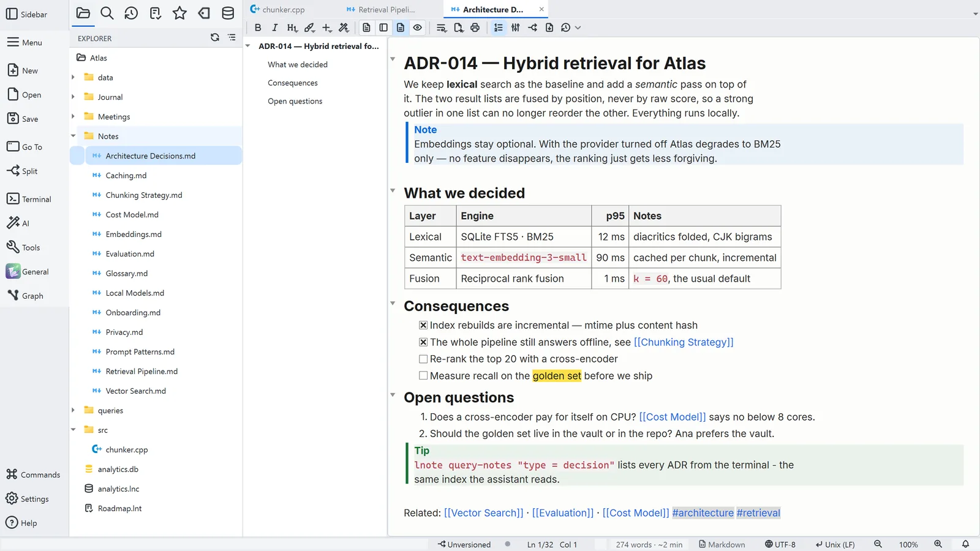Expand the Journal folder
The image size is (980, 551).
(73, 97)
